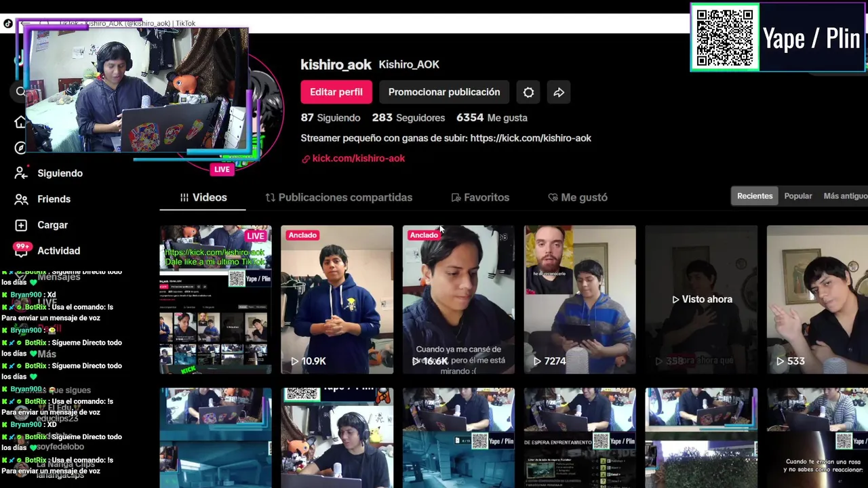The image size is (868, 488).
Task: Click the Friends people icon
Action: pos(21,199)
